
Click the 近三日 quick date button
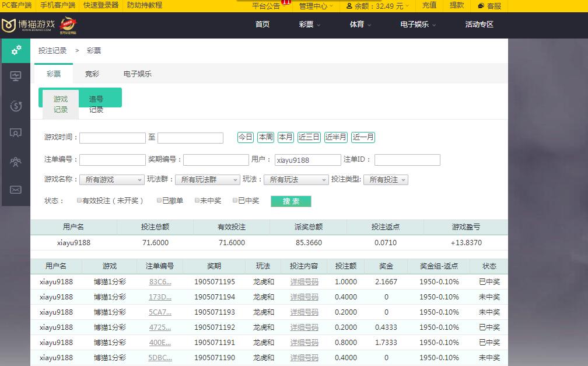click(309, 137)
